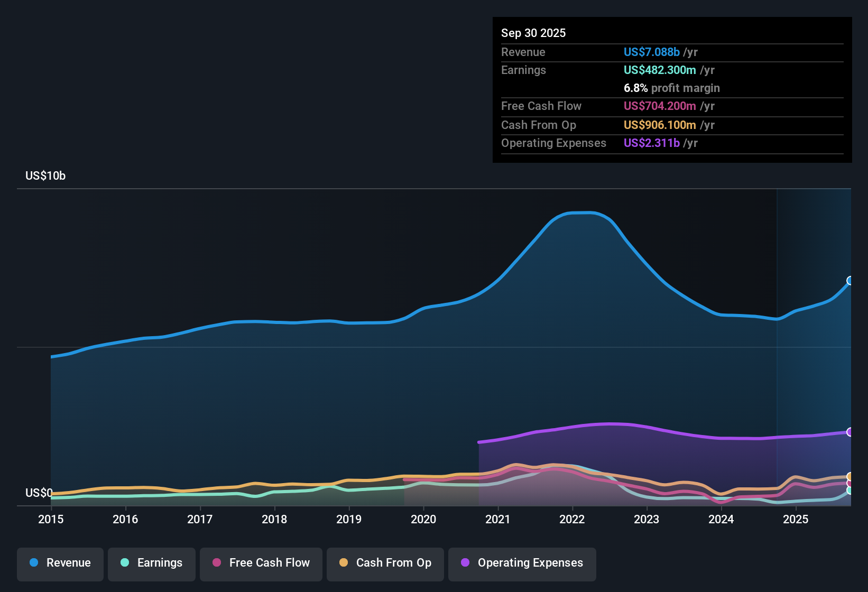The height and width of the screenshot is (592, 868).
Task: Click the purple Operating Expenses legend dot
Action: coord(465,562)
